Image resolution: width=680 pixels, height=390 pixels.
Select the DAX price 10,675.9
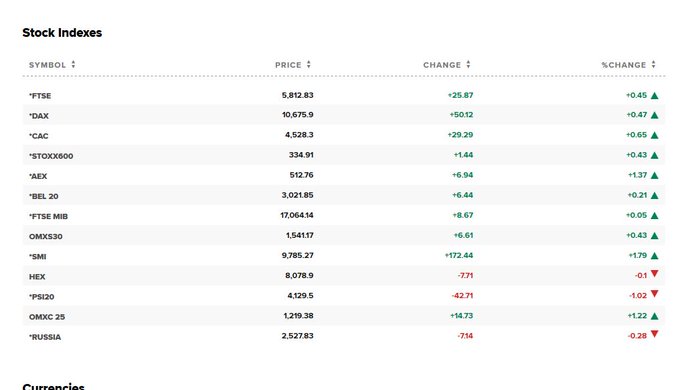point(298,115)
